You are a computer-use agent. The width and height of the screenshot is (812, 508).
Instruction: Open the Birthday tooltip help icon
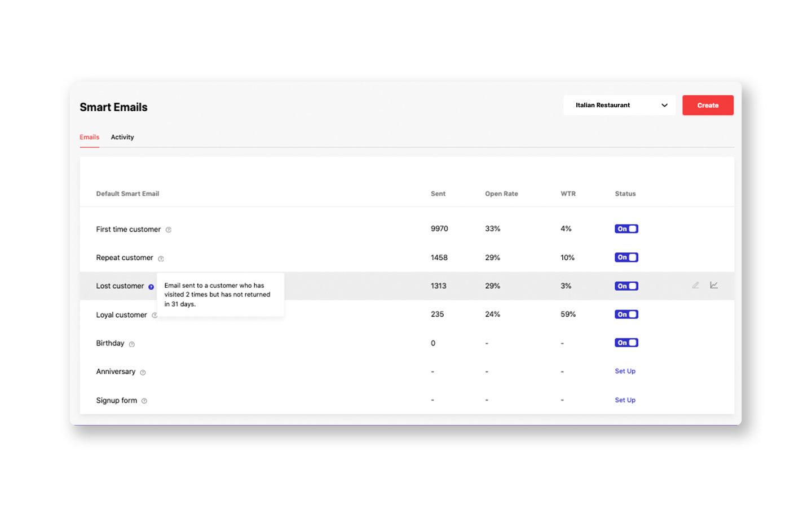131,344
